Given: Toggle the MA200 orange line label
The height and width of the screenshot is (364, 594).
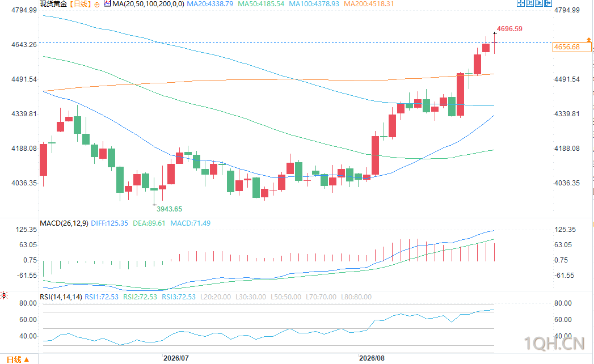Looking at the screenshot, I should click(x=369, y=4).
